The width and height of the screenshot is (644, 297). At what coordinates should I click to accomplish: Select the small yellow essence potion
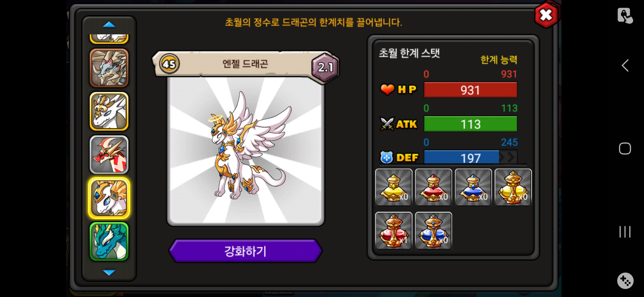click(394, 187)
